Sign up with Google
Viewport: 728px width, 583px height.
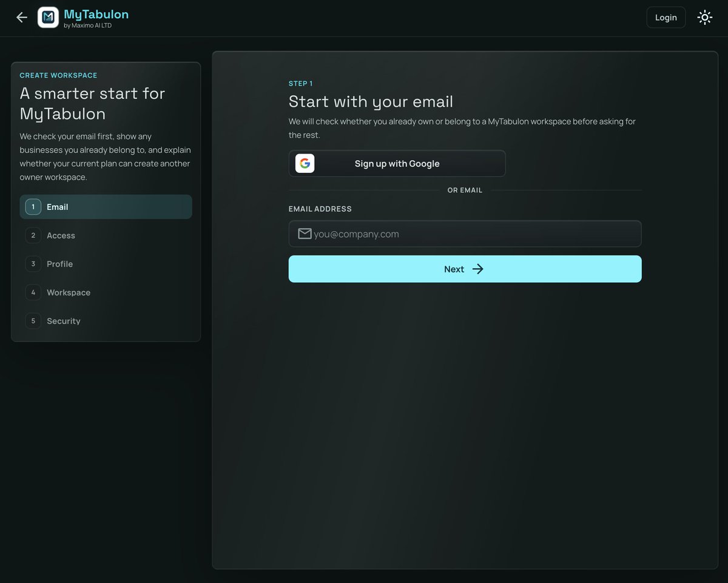pyautogui.click(x=397, y=163)
